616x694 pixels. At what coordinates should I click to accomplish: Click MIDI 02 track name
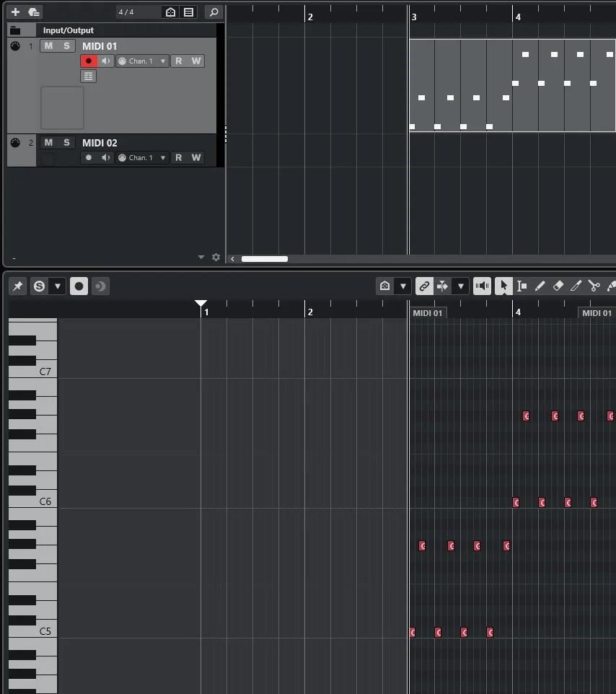(100, 143)
